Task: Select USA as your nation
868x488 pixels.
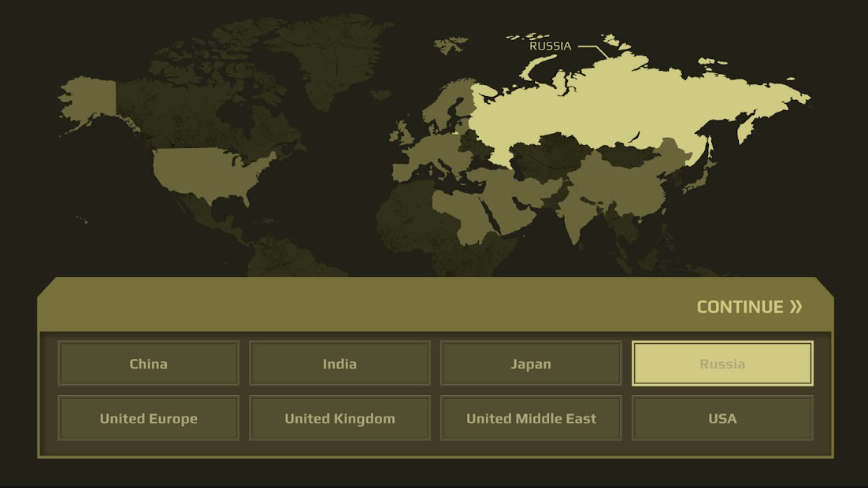Action: (x=722, y=418)
